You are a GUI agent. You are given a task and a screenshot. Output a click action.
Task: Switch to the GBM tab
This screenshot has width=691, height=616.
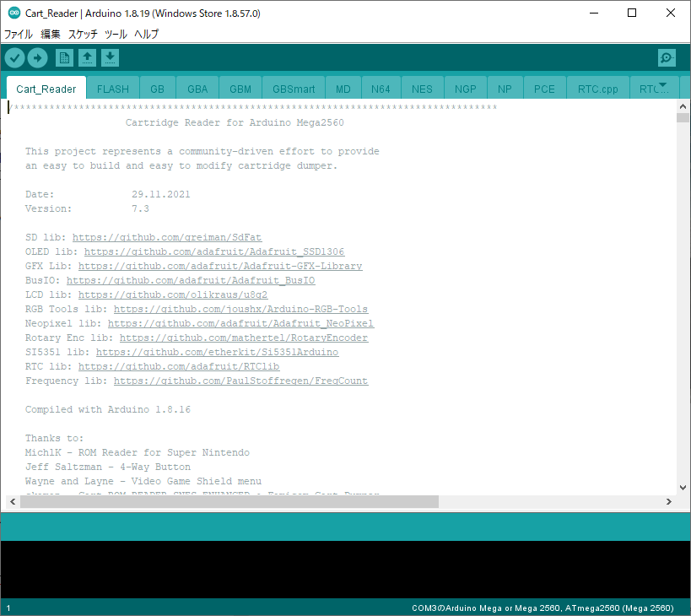[240, 89]
